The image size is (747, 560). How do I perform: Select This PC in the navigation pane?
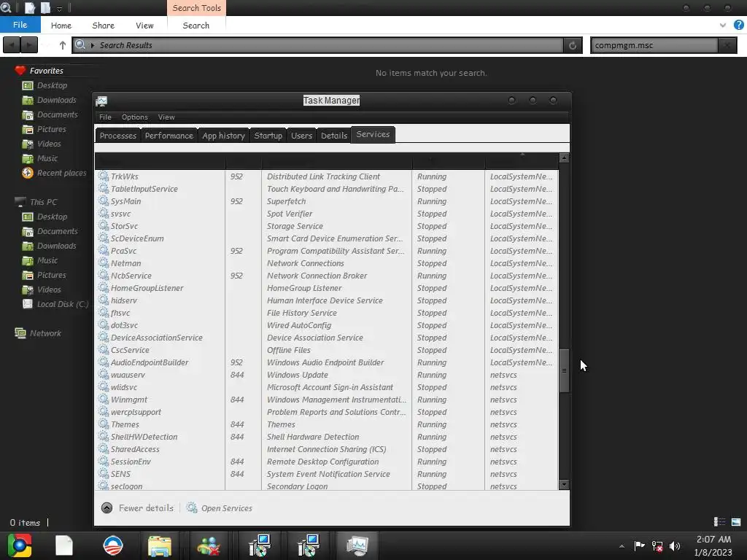(43, 202)
